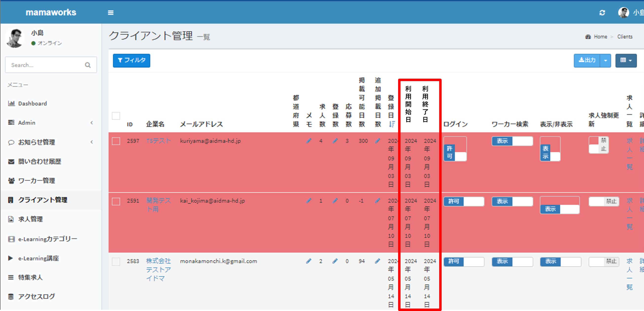The image size is (644, 311).
Task: Click the フィルタ button
Action: (x=132, y=61)
